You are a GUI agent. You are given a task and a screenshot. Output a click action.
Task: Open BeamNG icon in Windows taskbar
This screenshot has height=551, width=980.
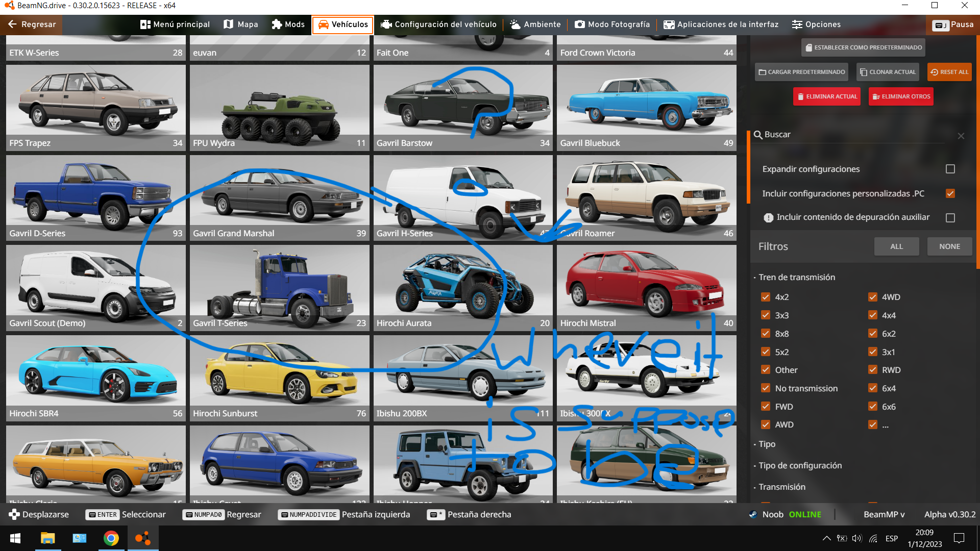point(143,538)
